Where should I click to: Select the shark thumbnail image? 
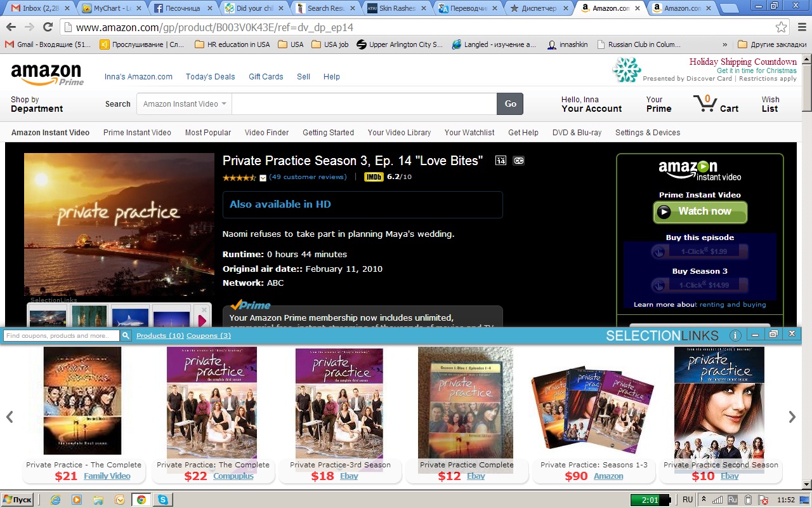point(130,317)
